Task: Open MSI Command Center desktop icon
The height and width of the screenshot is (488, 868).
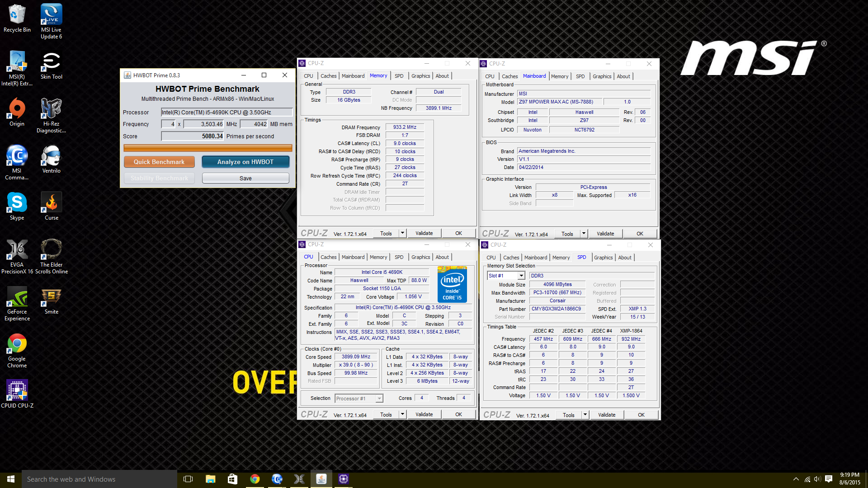Action: point(17,162)
